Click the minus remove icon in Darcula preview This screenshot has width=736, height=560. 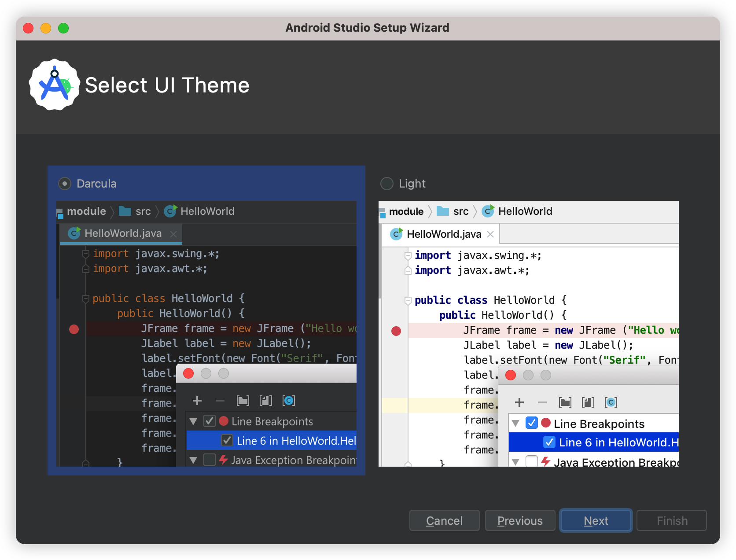(220, 401)
